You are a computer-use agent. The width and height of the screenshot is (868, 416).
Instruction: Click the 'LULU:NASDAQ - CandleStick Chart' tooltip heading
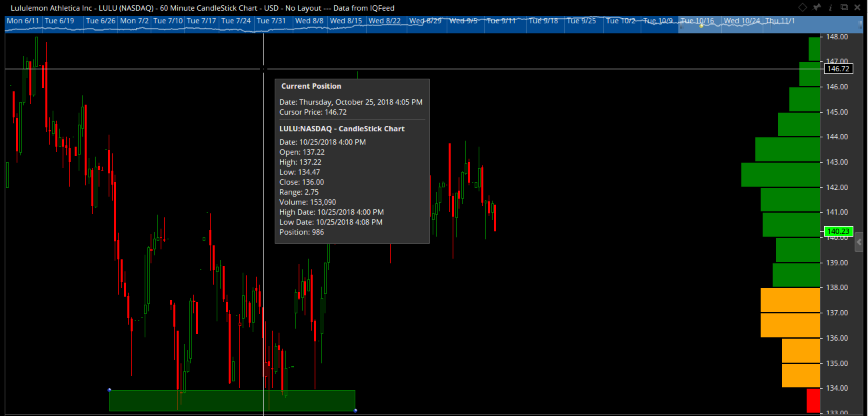[x=342, y=129]
